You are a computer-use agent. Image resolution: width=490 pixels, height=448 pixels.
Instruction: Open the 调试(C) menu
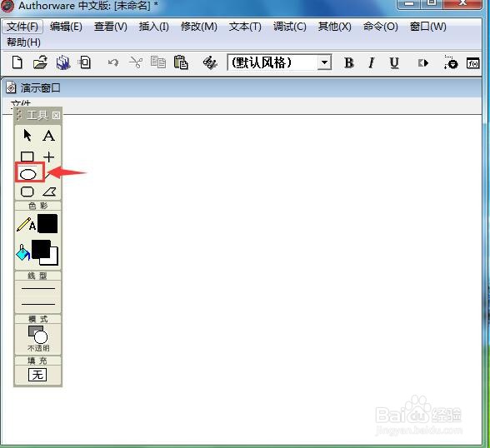(290, 27)
